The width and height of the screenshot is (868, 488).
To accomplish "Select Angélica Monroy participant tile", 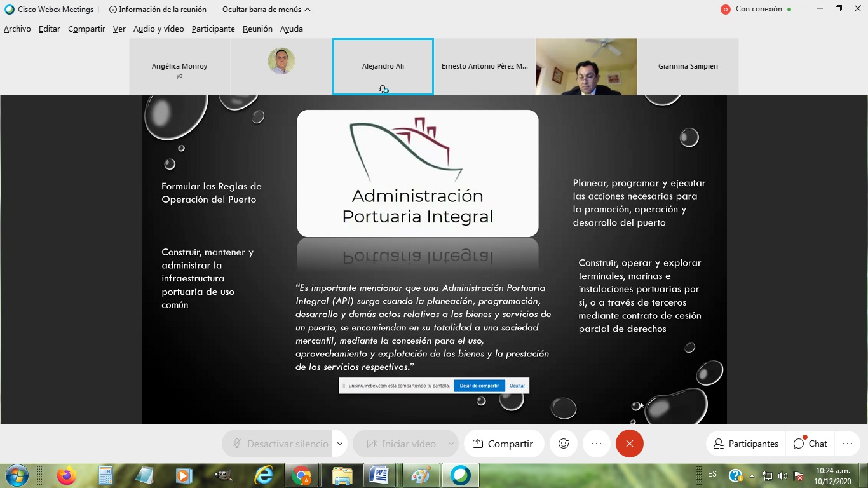I will tap(180, 67).
